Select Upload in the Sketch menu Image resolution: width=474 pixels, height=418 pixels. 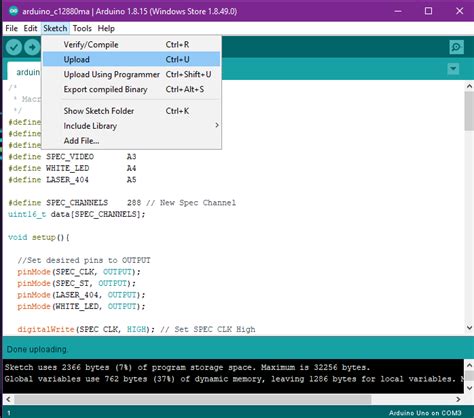click(131, 59)
